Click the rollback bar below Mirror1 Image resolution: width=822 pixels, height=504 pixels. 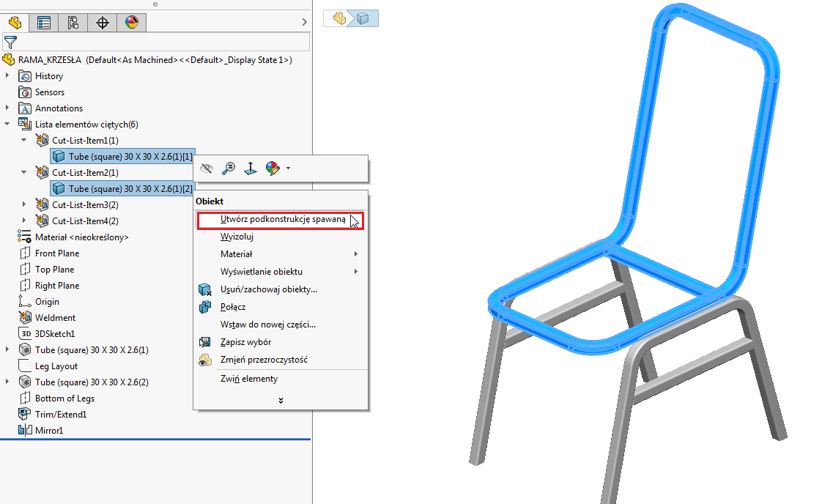[x=155, y=439]
